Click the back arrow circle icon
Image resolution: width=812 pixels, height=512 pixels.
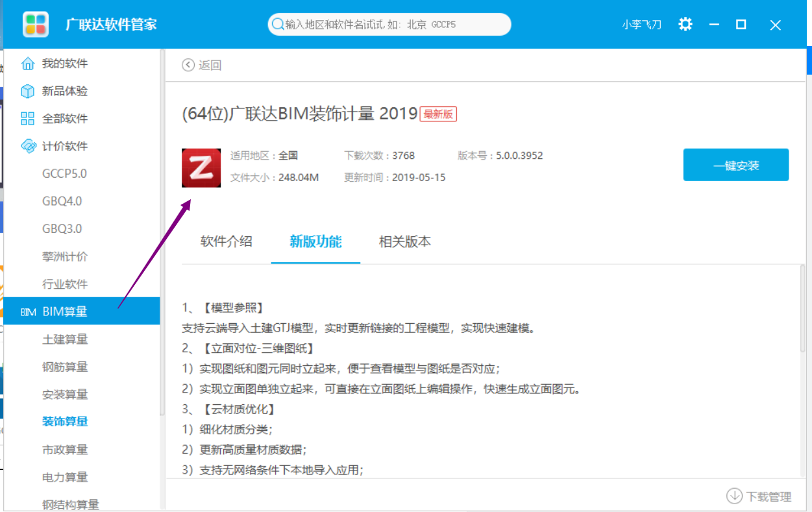[x=188, y=65]
